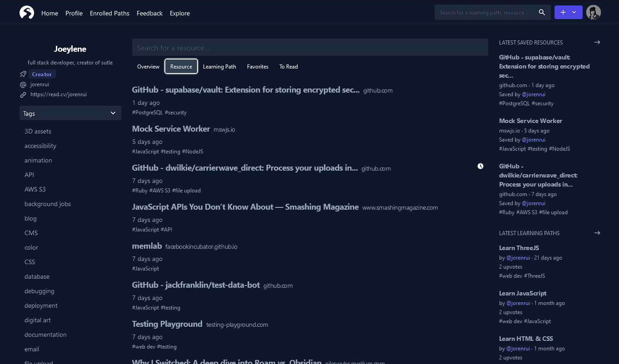Click the search magnifier icon in the navbar
Image resolution: width=619 pixels, height=364 pixels.
542,12
